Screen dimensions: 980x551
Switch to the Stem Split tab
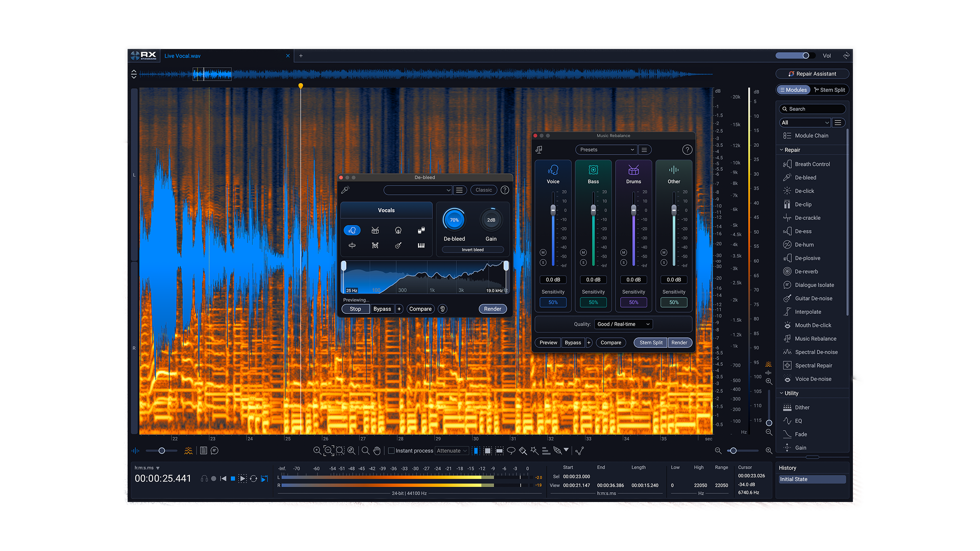(829, 89)
